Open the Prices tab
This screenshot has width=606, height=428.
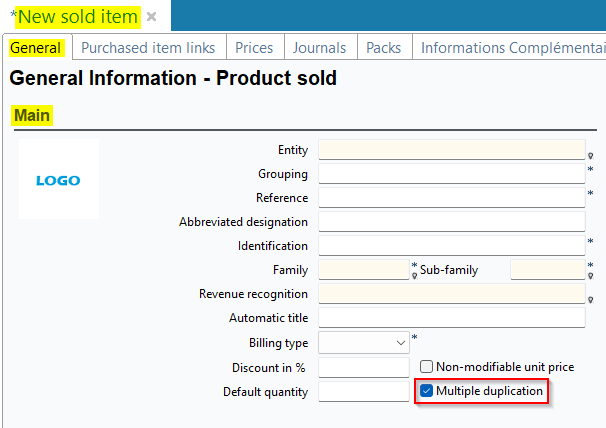point(254,48)
